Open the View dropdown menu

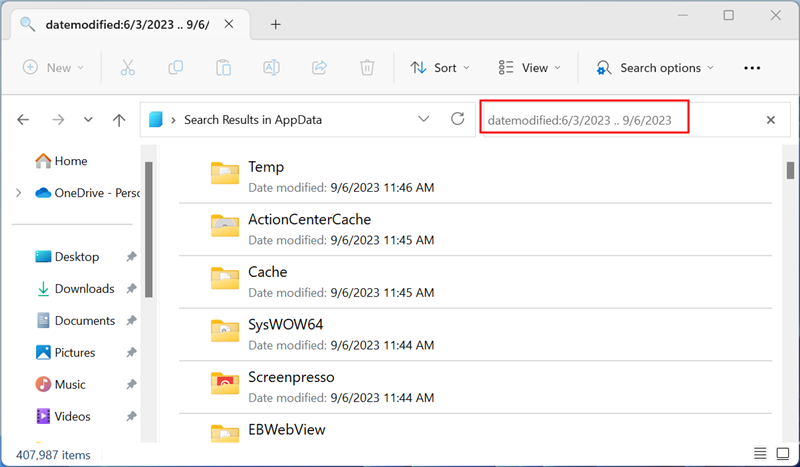[x=529, y=68]
